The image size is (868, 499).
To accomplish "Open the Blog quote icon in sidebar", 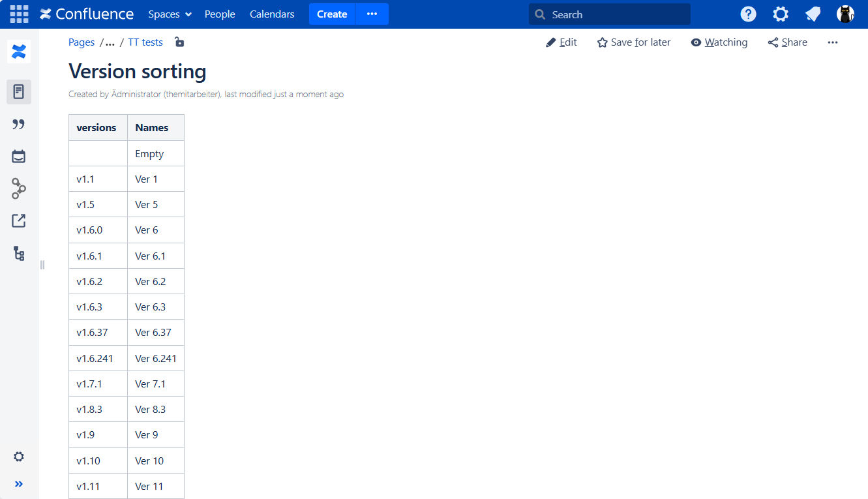I will click(19, 124).
